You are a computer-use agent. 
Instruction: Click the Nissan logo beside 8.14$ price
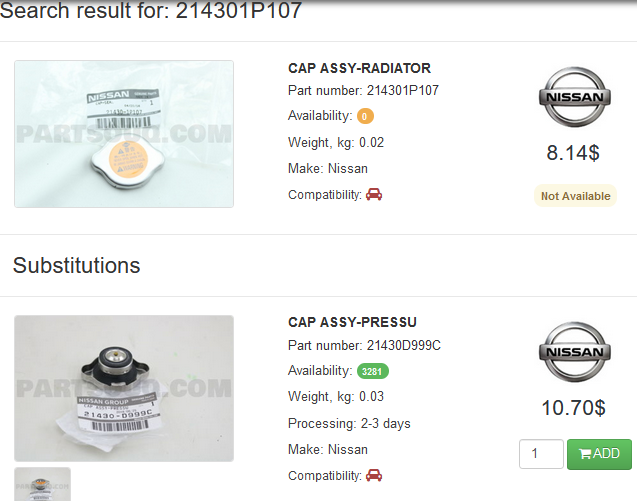575,97
